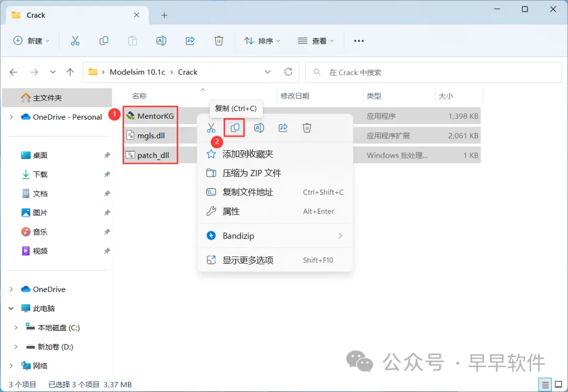Expand the address bar history dropdown
This screenshot has height=392, width=568.
pos(268,72)
